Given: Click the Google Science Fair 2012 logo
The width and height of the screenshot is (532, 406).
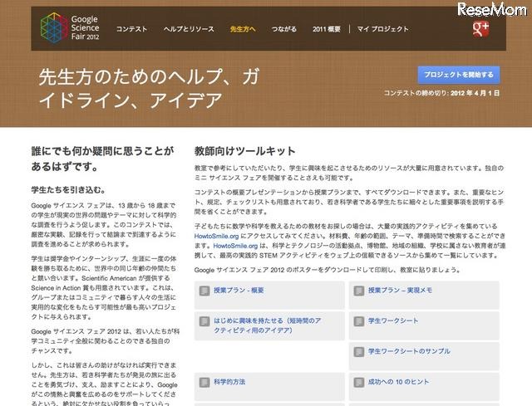Looking at the screenshot, I should pyautogui.click(x=70, y=27).
